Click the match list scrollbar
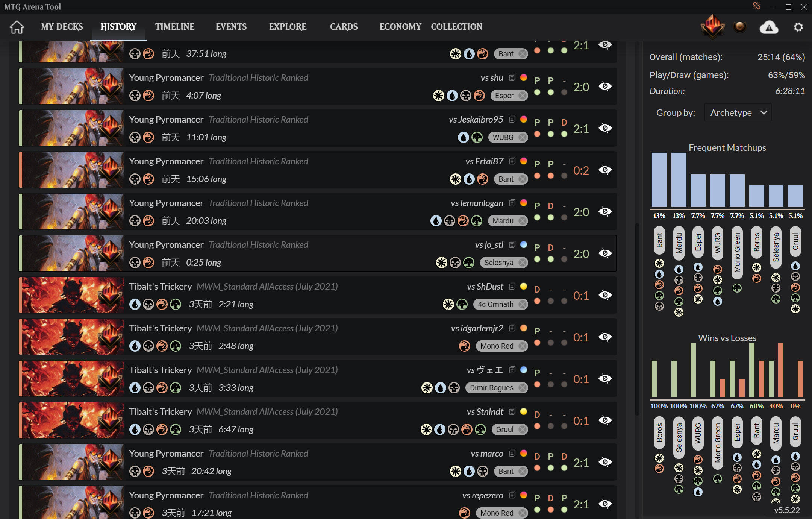 point(637,320)
